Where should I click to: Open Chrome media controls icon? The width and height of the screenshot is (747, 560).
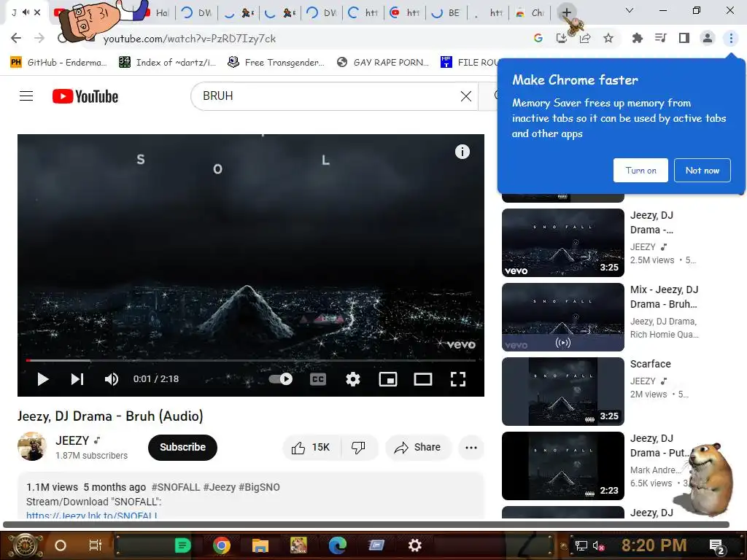(x=660, y=38)
